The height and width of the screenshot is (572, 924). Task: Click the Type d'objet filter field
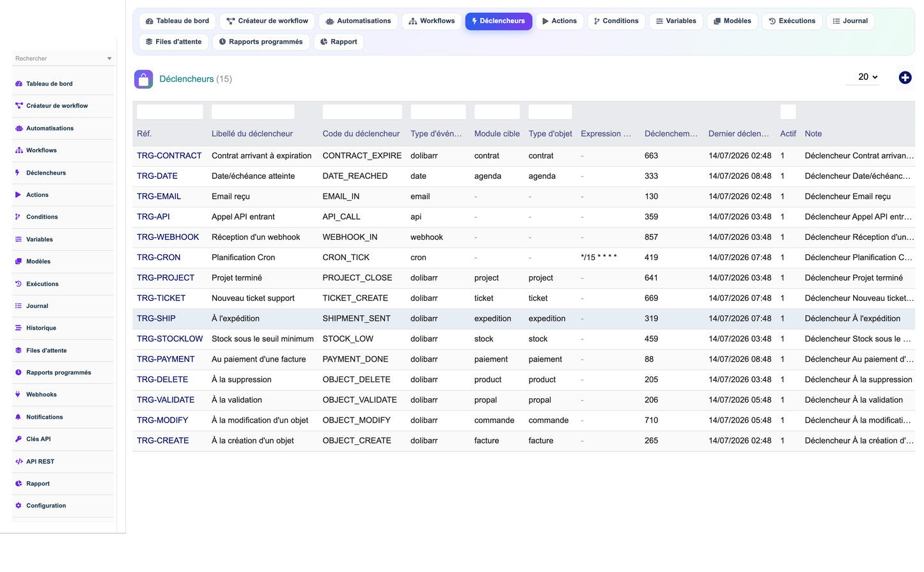pos(550,112)
